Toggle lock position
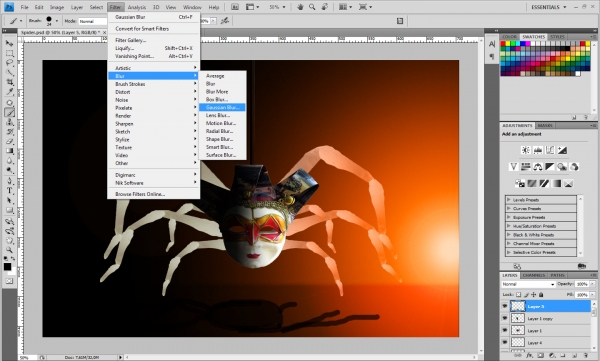Screen dimensions: 600x361 tap(534, 295)
